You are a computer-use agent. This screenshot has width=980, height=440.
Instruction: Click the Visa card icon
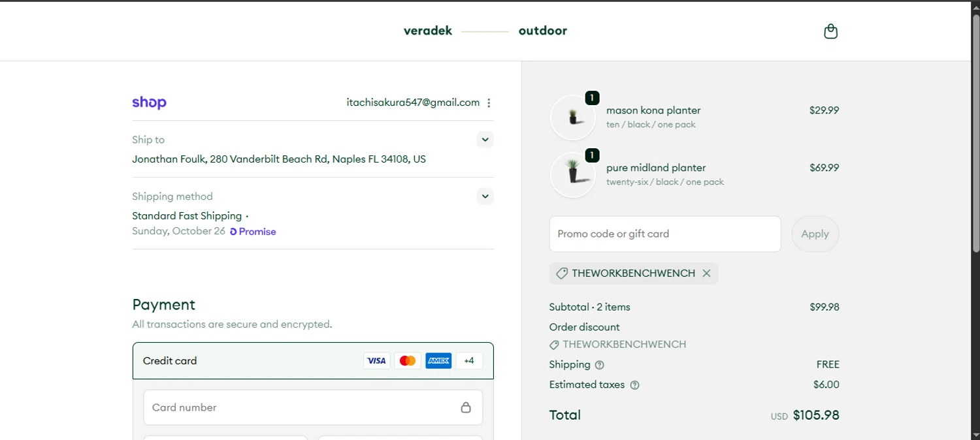[x=376, y=360]
